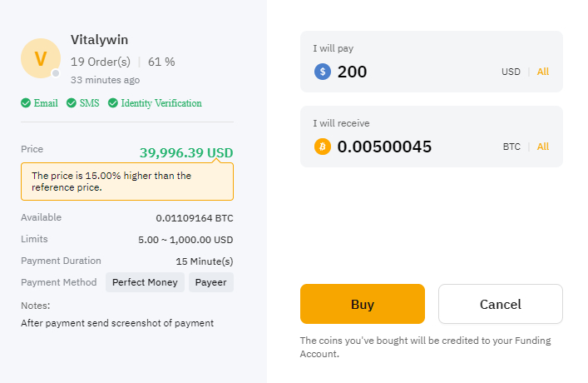
Task: Click the Perfect Money payment tag
Action: pyautogui.click(x=145, y=282)
